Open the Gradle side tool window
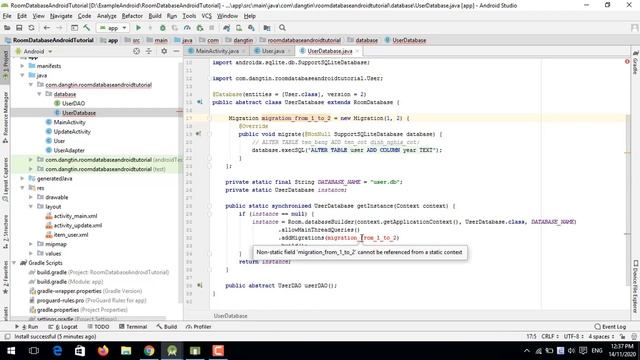 pyautogui.click(x=635, y=62)
